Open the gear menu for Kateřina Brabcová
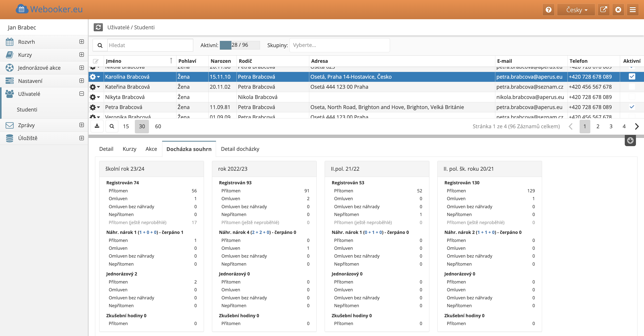Screen dimensions: 644x336 pos(95,87)
